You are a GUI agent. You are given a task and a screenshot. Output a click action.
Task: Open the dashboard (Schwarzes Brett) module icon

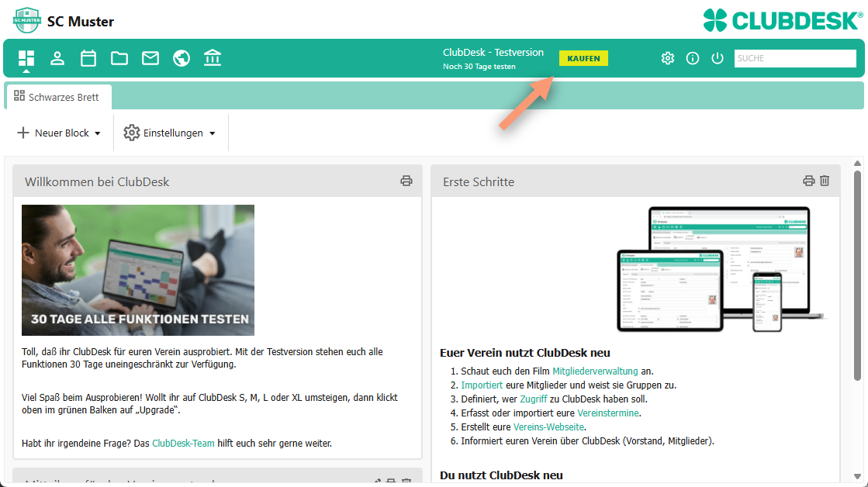pyautogui.click(x=26, y=58)
